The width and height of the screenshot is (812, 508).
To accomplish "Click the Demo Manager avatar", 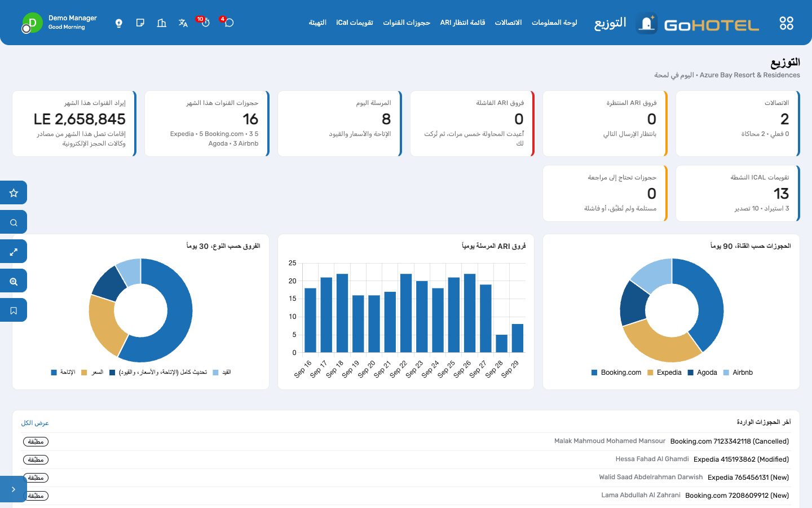I will coord(32,23).
